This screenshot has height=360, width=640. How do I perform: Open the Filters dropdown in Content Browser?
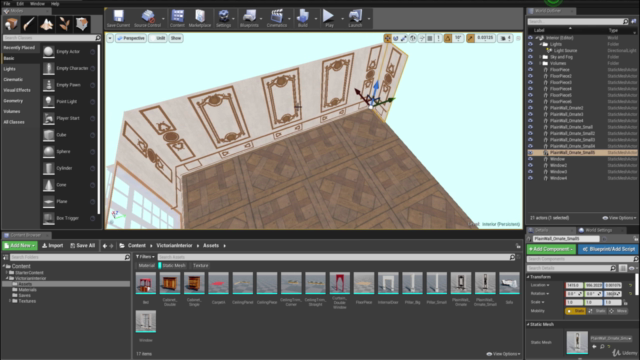click(145, 257)
